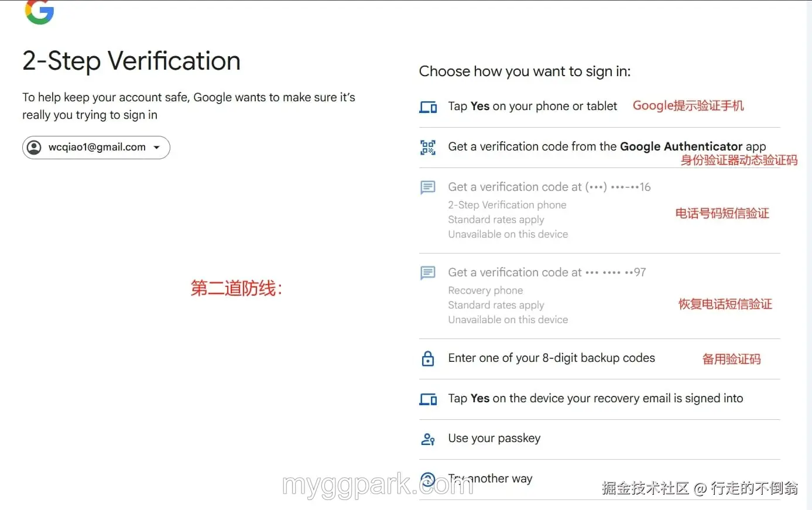Click 'To help keep your account safe' description
This screenshot has width=812, height=510.
point(189,106)
